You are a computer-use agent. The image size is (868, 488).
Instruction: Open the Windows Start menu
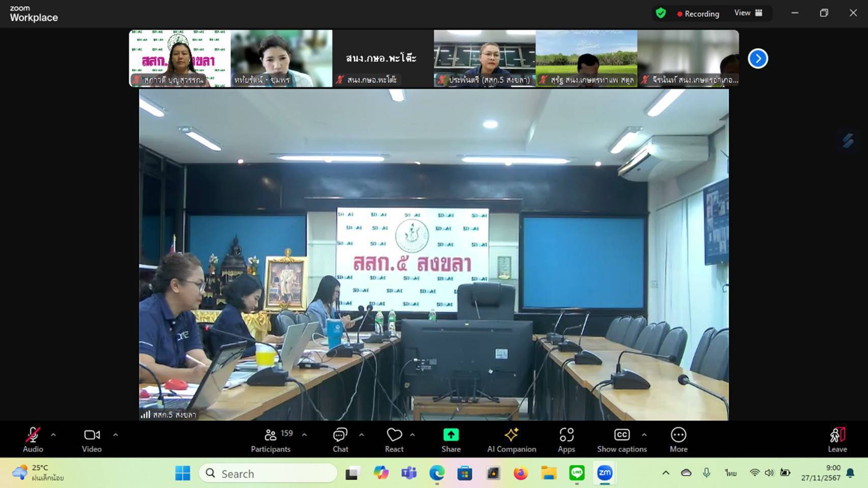[x=183, y=473]
